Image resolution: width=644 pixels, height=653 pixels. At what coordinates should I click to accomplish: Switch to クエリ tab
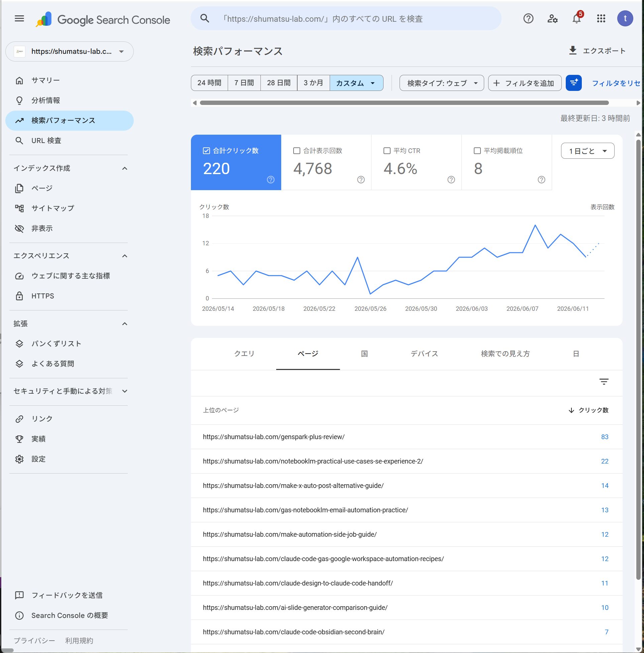click(x=244, y=354)
